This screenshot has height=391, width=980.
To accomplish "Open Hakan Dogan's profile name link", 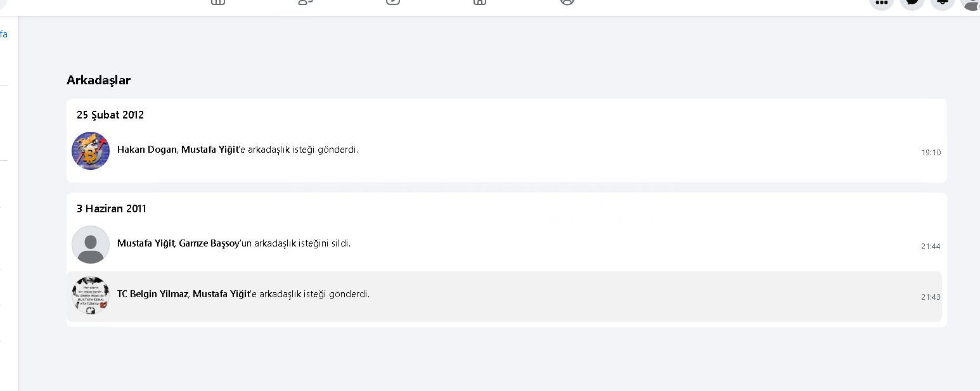I will [147, 150].
